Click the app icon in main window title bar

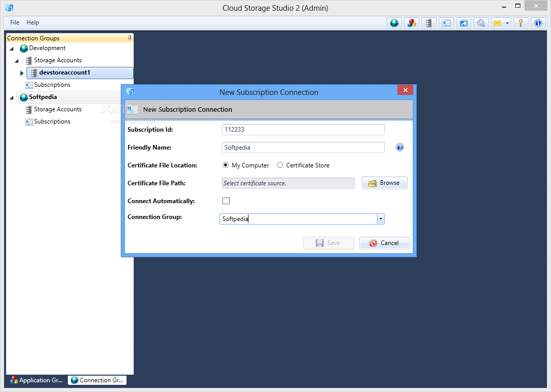pyautogui.click(x=9, y=7)
